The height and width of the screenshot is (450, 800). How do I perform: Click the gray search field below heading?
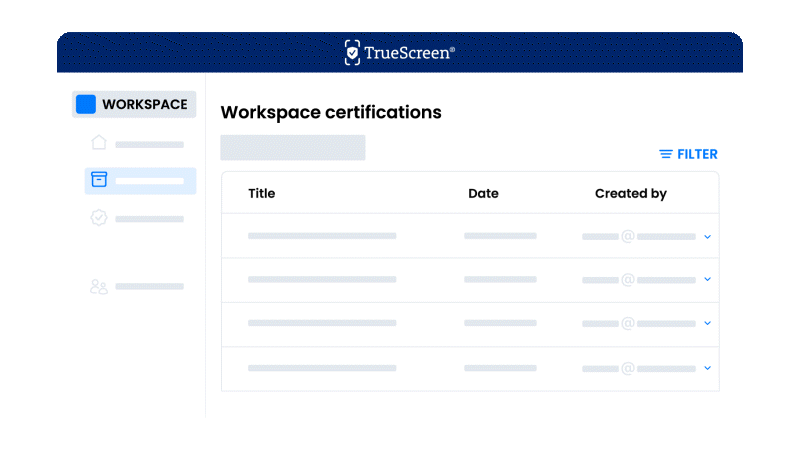293,147
